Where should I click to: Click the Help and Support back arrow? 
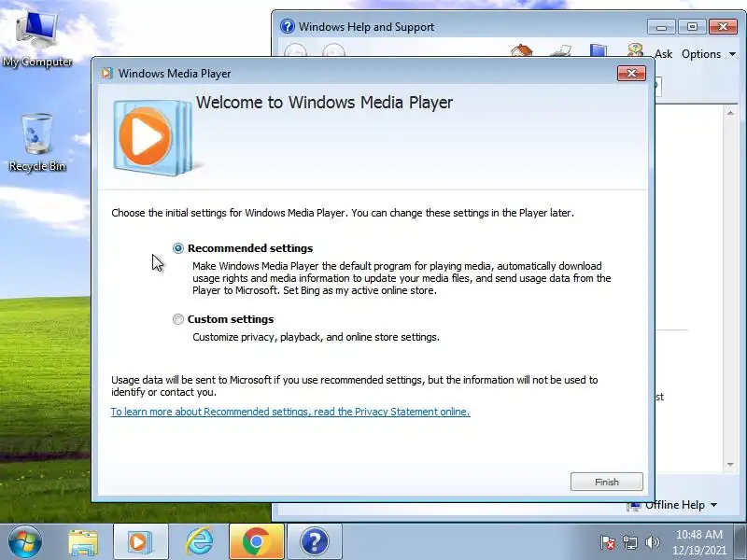(295, 50)
